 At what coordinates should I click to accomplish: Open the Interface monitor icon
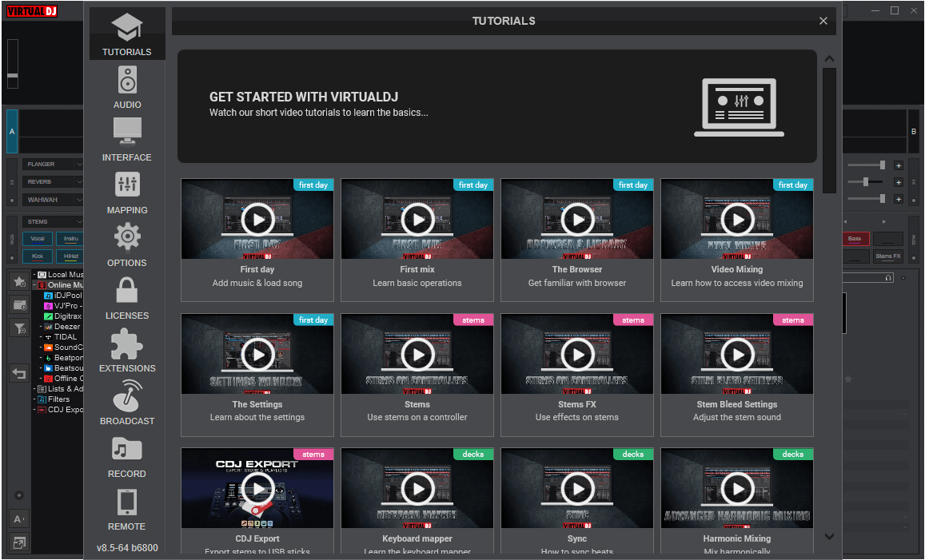127,132
